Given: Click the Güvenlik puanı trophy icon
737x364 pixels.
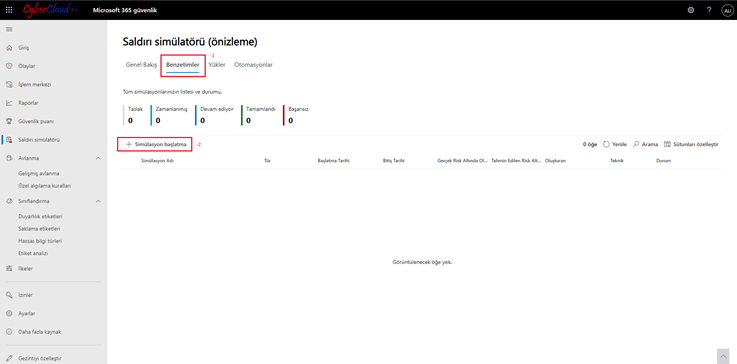Looking at the screenshot, I should pos(9,121).
